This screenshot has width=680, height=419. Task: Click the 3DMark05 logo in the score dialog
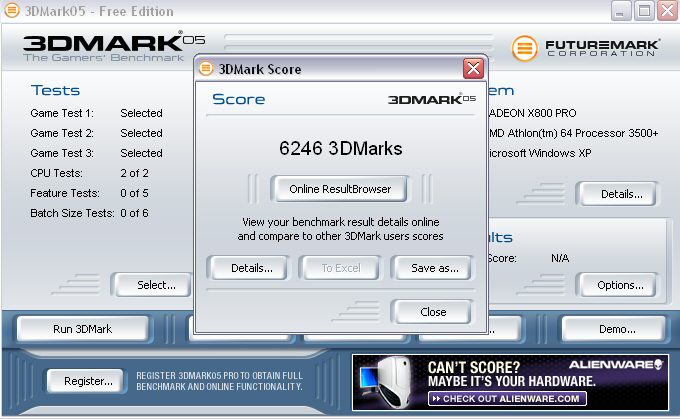pyautogui.click(x=432, y=99)
